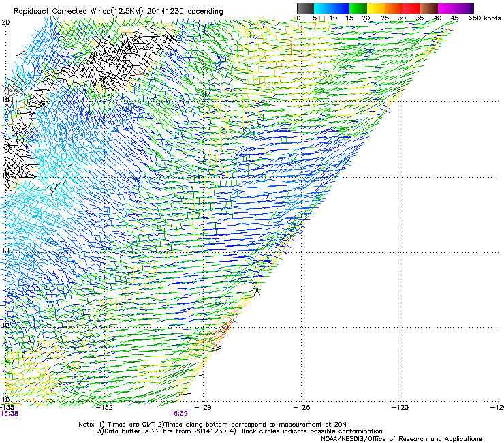Click the longitude label '-132'
Screen dimensions: 504x443
click(105, 408)
